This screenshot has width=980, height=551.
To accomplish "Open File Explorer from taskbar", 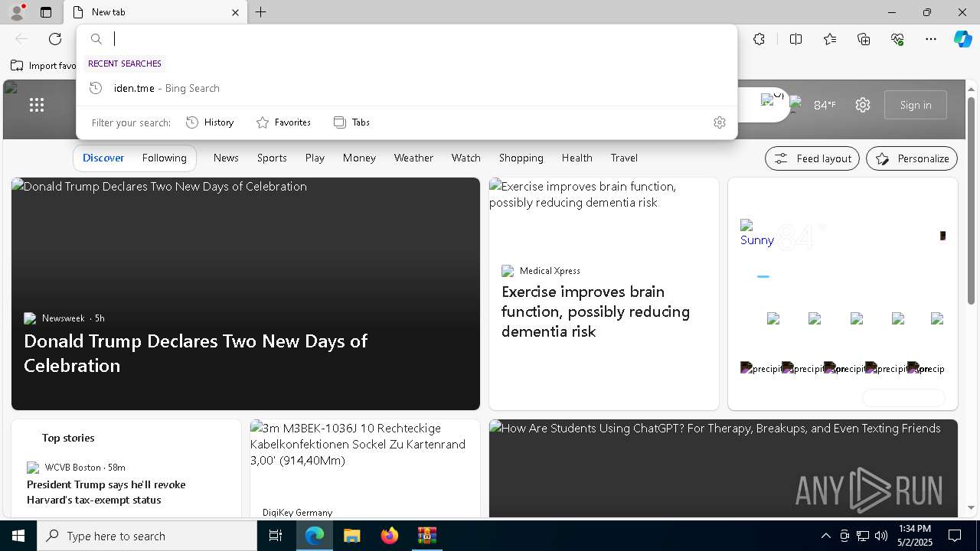I will (x=351, y=536).
